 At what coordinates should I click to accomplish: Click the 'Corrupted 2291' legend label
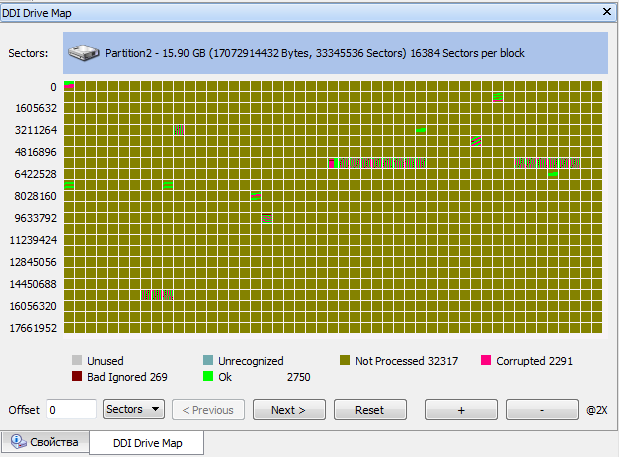point(534,361)
